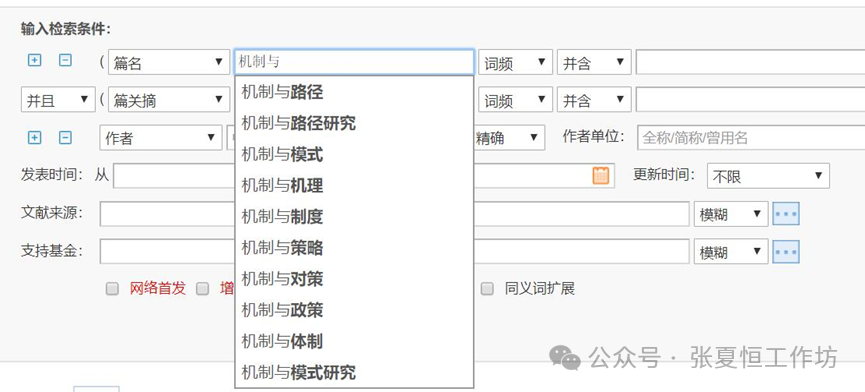Enable the 网络首发 checkbox
This screenshot has width=865, height=392.
click(112, 288)
